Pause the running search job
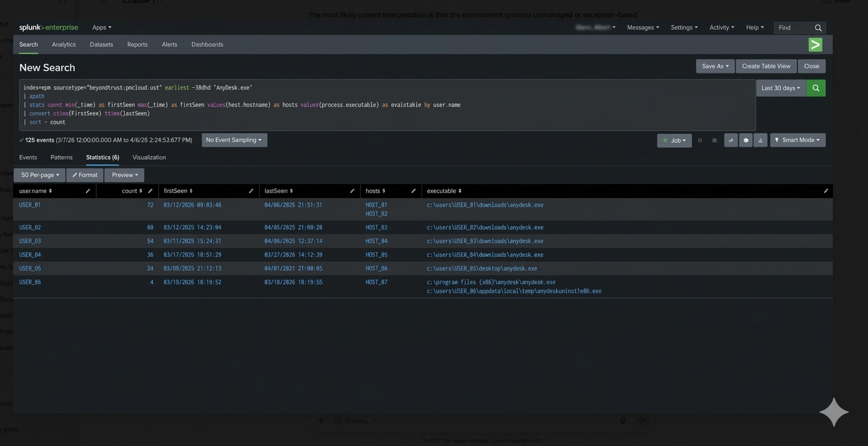The image size is (868, 446). coord(700,140)
